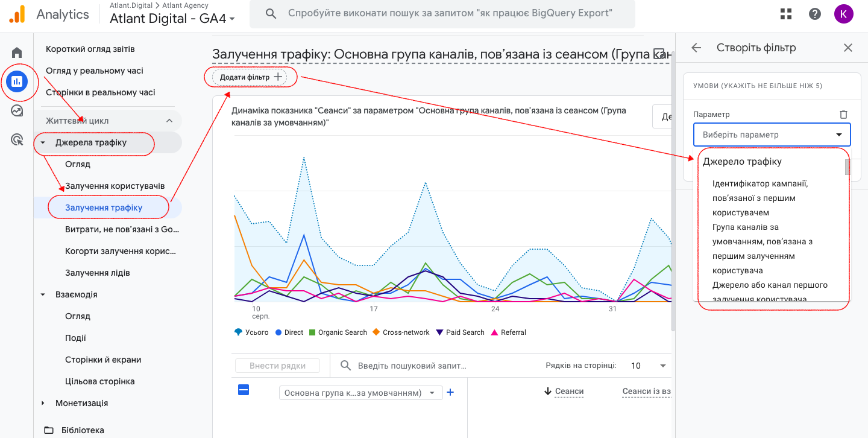868x438 pixels.
Task: Toggle the table select-all checkbox
Action: click(244, 390)
